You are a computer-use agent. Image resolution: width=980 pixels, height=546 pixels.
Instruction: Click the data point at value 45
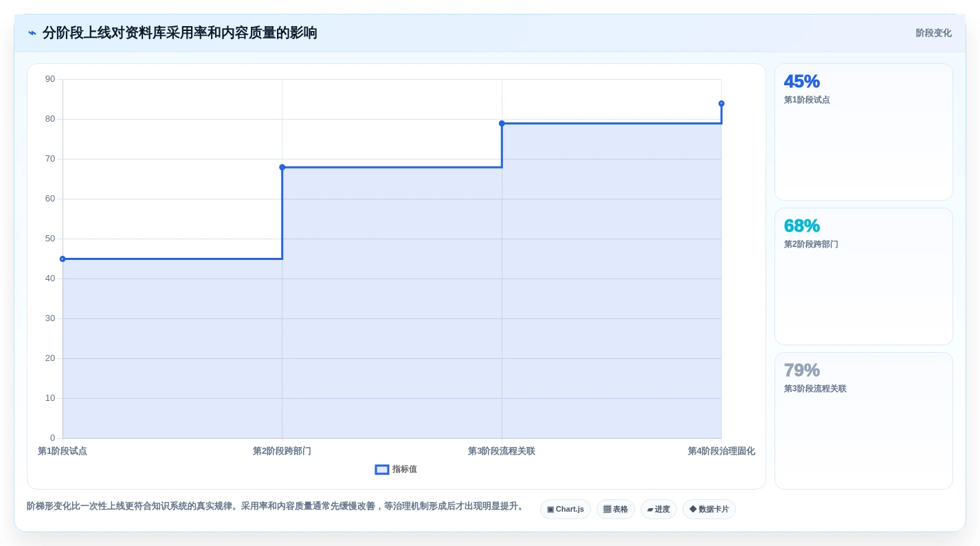(x=63, y=259)
